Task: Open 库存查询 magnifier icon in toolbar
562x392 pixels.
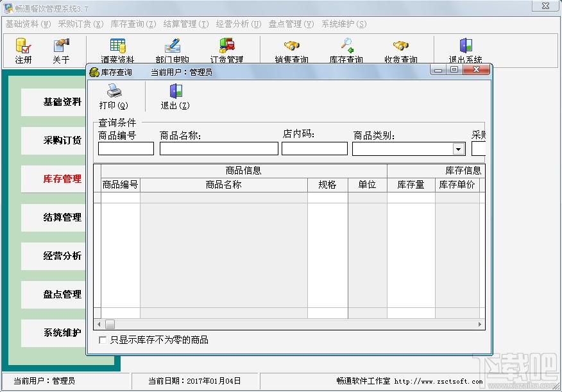Action: click(346, 46)
